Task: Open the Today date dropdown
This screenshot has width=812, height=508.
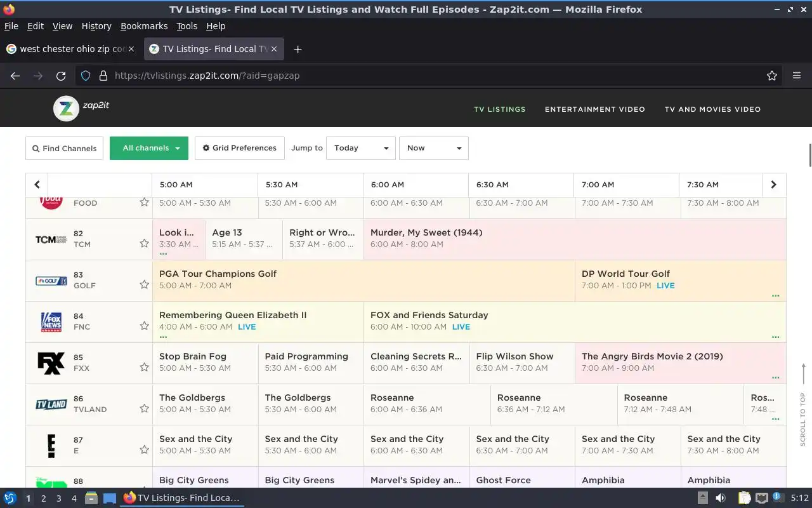Action: pos(361,148)
